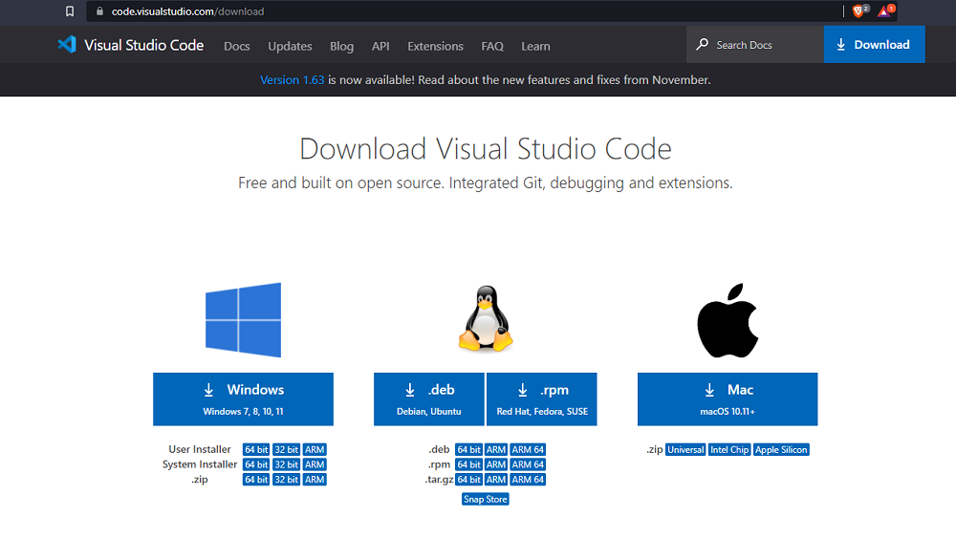Viewport: 956px width, 560px height.
Task: Click the Brave Shields lion icon
Action: [x=858, y=11]
